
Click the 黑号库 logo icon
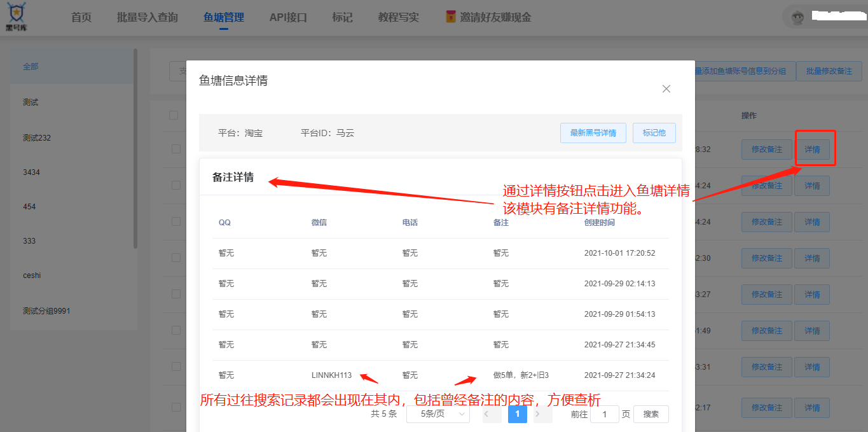coord(17,17)
